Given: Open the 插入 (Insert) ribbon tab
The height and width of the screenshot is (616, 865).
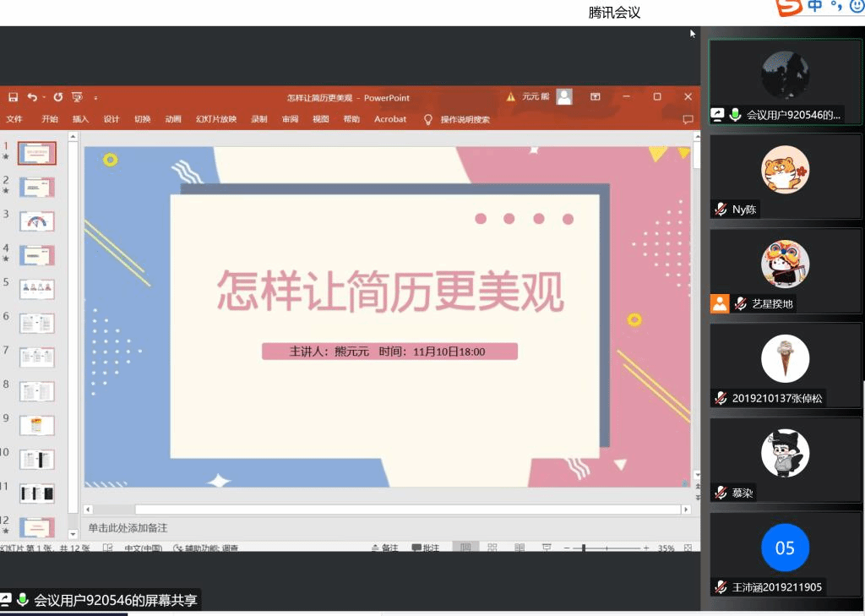Looking at the screenshot, I should 80,120.
